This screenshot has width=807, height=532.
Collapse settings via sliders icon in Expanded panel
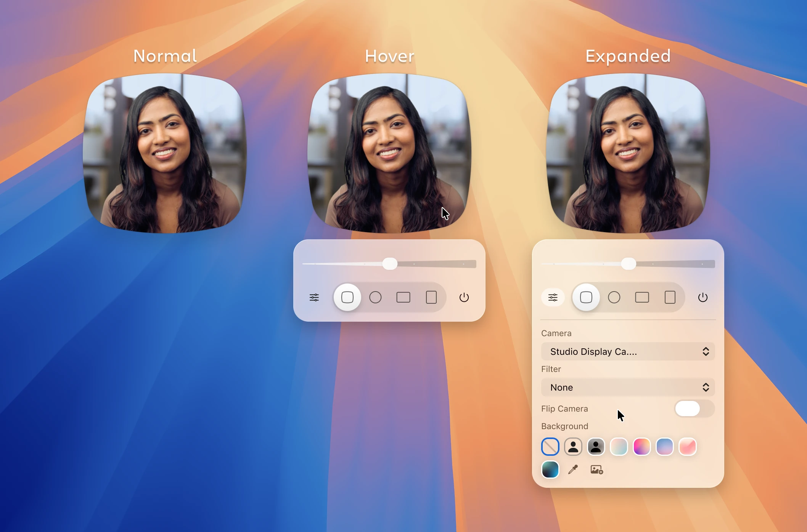(553, 297)
